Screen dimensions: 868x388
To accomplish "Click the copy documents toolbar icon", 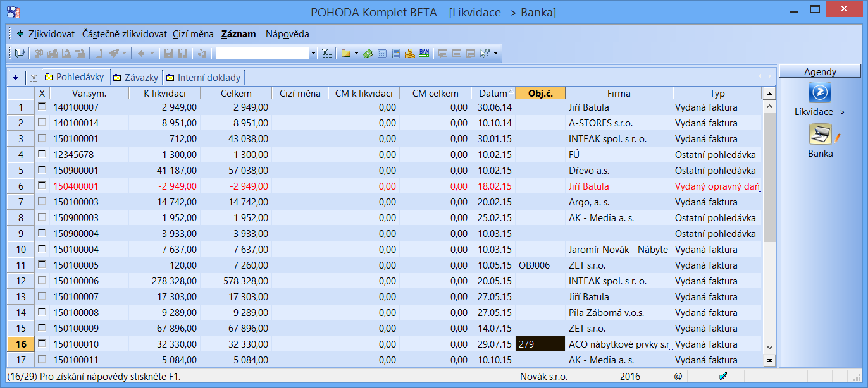I will tap(39, 54).
